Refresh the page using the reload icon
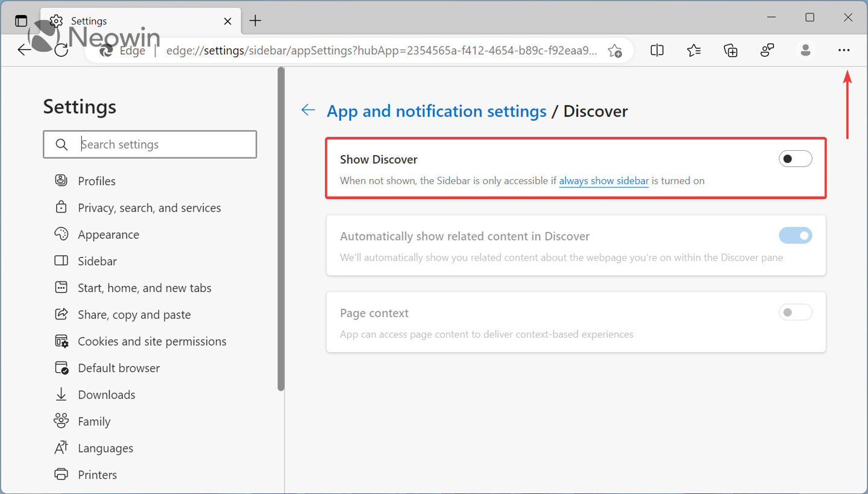Screen dimensions: 868x494 click(x=61, y=49)
